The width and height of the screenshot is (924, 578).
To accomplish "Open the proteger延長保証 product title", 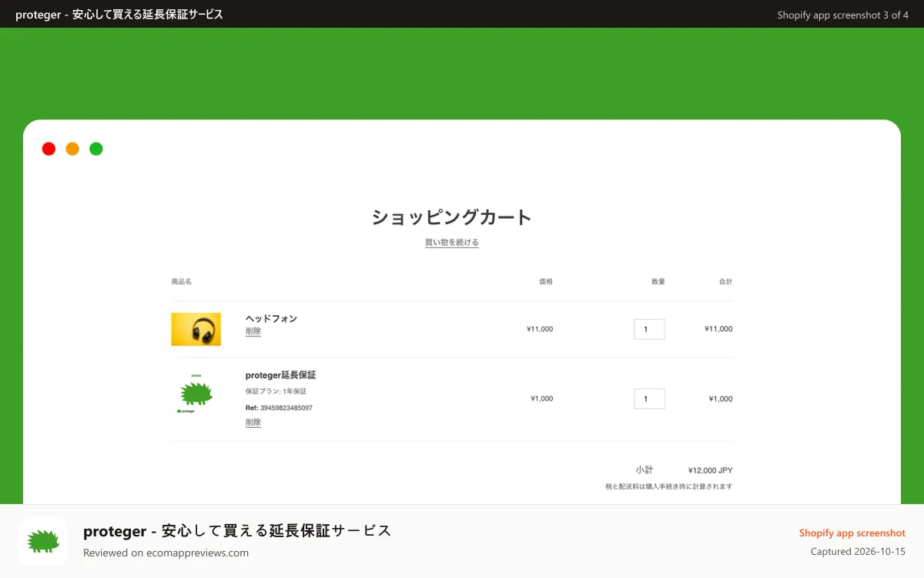I will tap(281, 375).
